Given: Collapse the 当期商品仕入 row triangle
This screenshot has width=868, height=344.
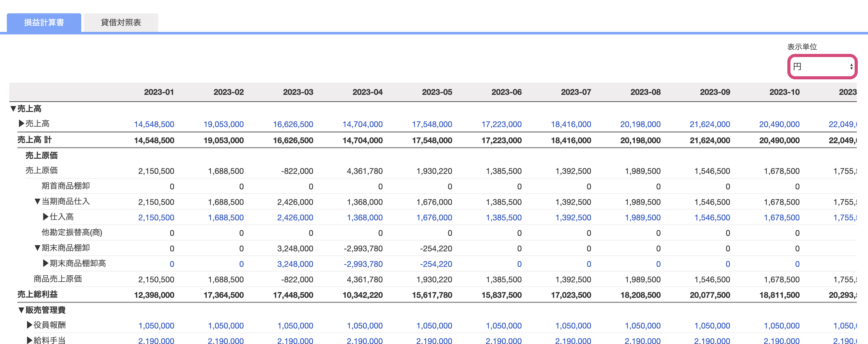Looking at the screenshot, I should point(38,201).
